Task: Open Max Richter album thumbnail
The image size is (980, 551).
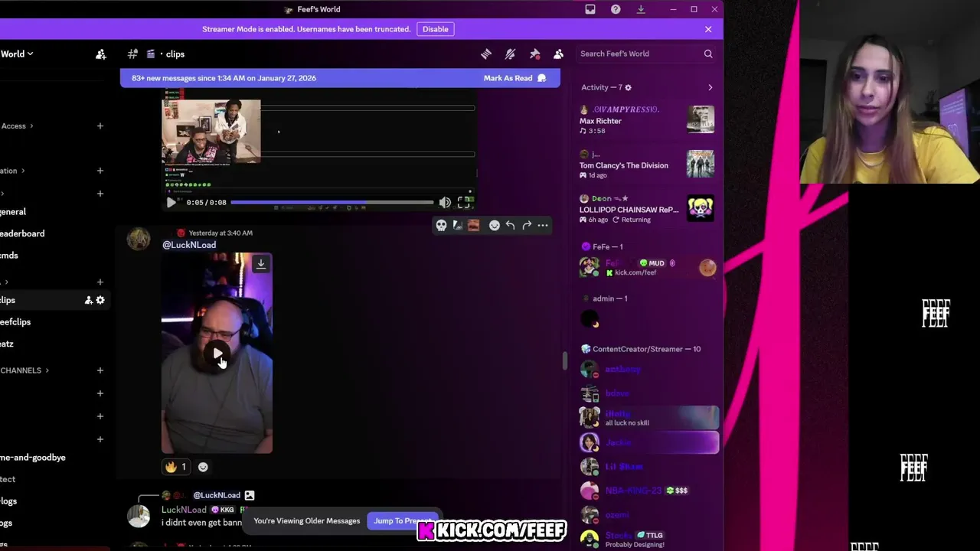Action: [x=701, y=119]
